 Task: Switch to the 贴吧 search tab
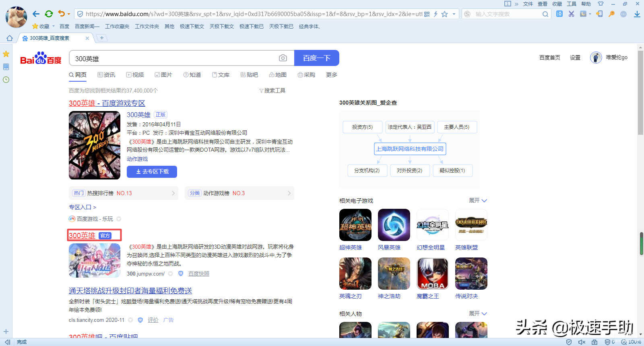pos(249,75)
